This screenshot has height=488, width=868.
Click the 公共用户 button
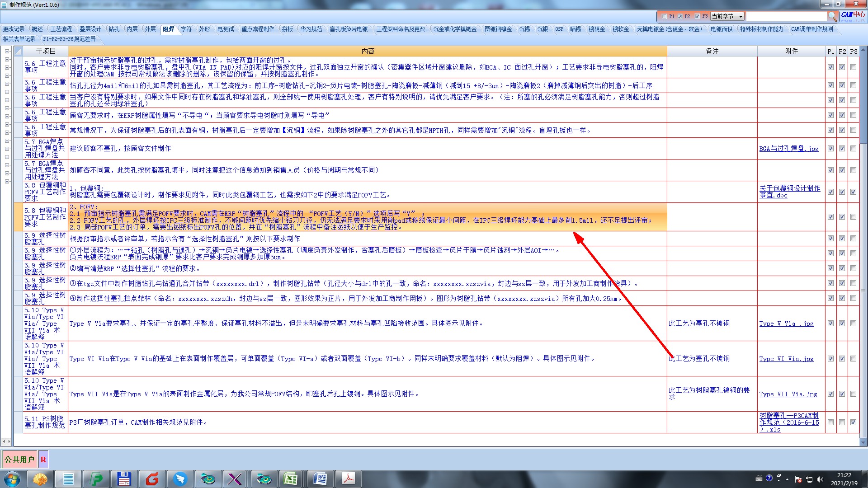pyautogui.click(x=19, y=460)
